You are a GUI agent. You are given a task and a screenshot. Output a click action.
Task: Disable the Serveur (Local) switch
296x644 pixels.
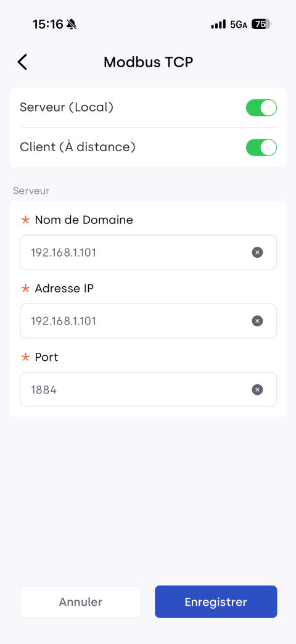261,107
